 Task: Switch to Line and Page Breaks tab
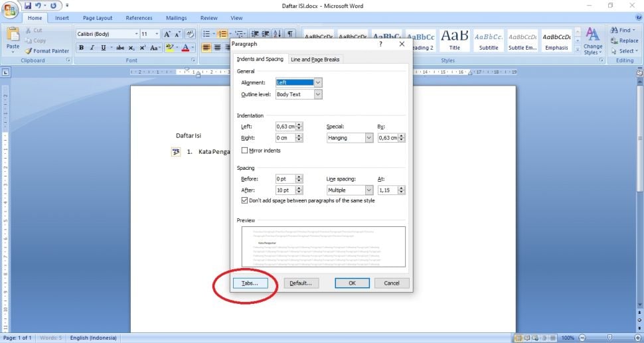tap(315, 60)
